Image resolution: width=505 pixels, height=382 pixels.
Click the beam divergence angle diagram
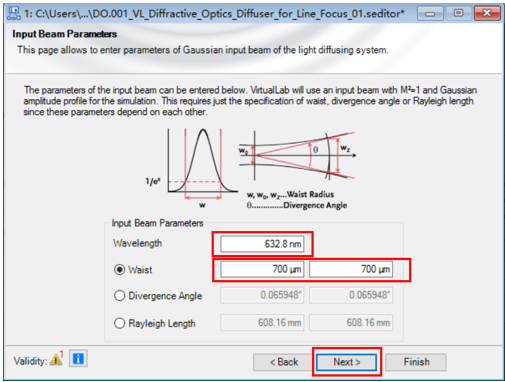click(x=297, y=156)
